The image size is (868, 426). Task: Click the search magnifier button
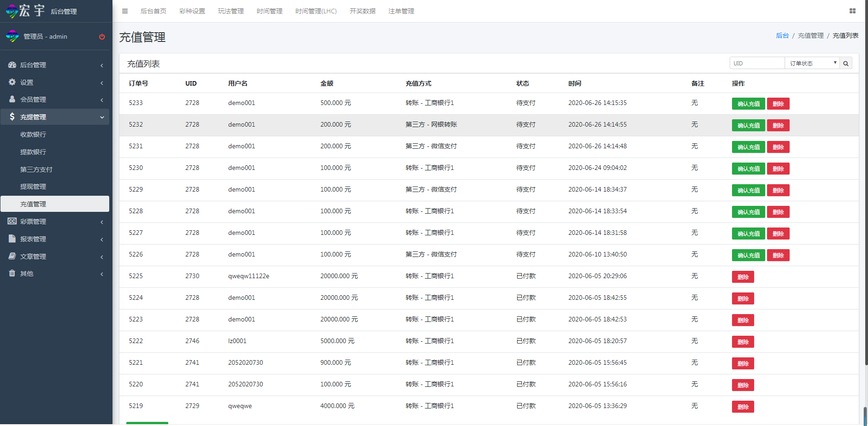point(846,64)
